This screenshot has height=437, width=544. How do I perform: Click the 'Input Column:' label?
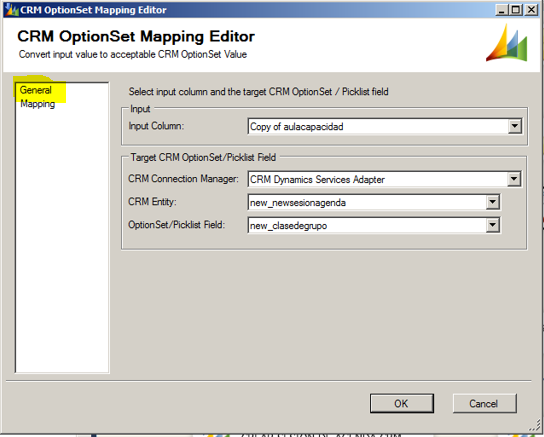156,126
